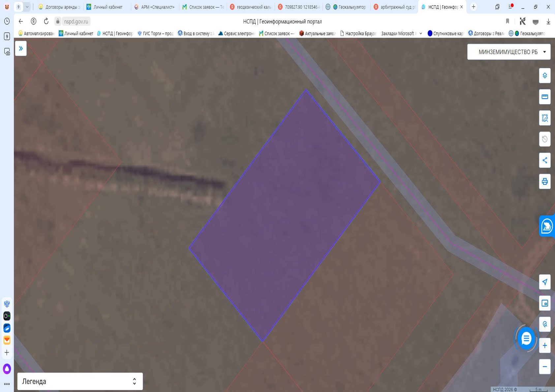Image resolution: width=555 pixels, height=392 pixels.
Task: Switch to the арбитражный суд tab
Action: point(394,7)
